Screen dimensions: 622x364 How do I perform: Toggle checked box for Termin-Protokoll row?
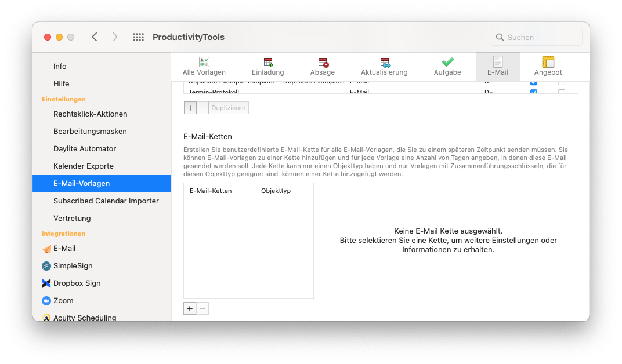tap(534, 92)
